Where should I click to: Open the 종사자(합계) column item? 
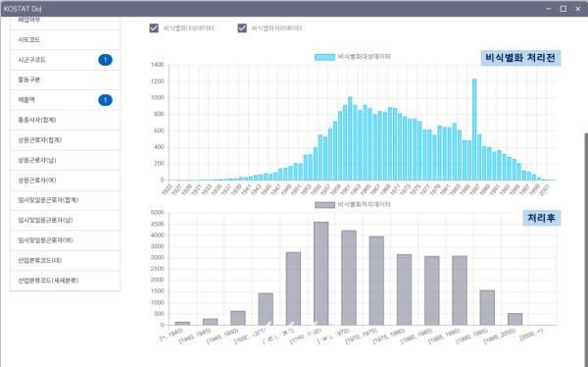pos(66,120)
